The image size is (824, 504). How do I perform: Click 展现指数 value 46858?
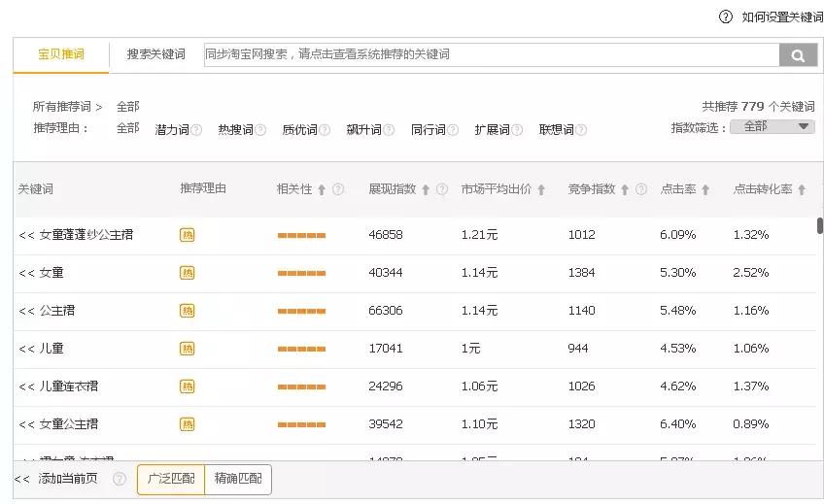tap(386, 235)
